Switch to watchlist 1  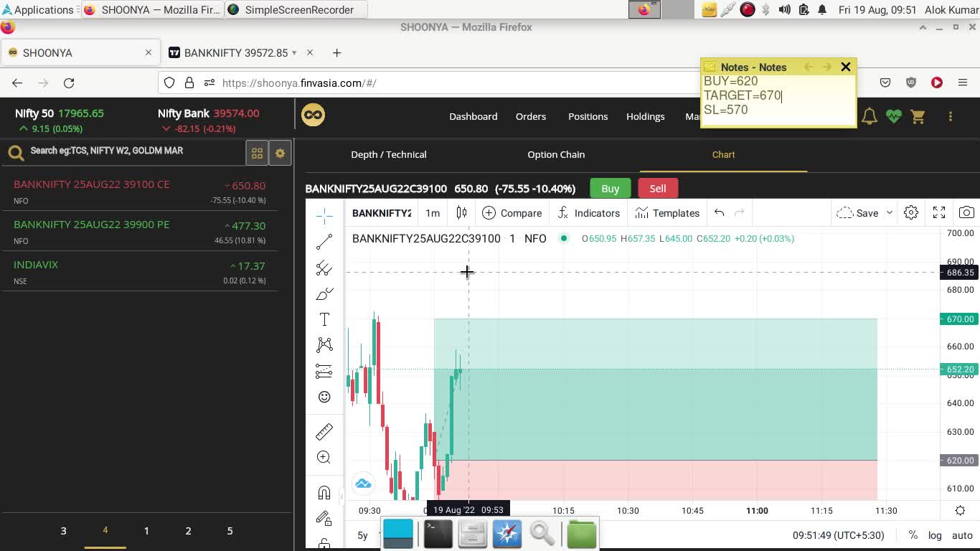pos(146,531)
